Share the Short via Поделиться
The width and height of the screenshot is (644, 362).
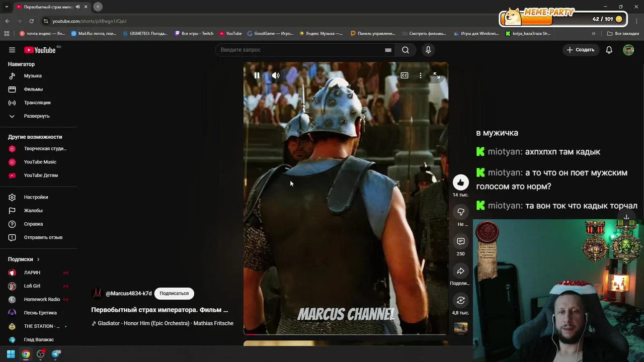tap(461, 271)
